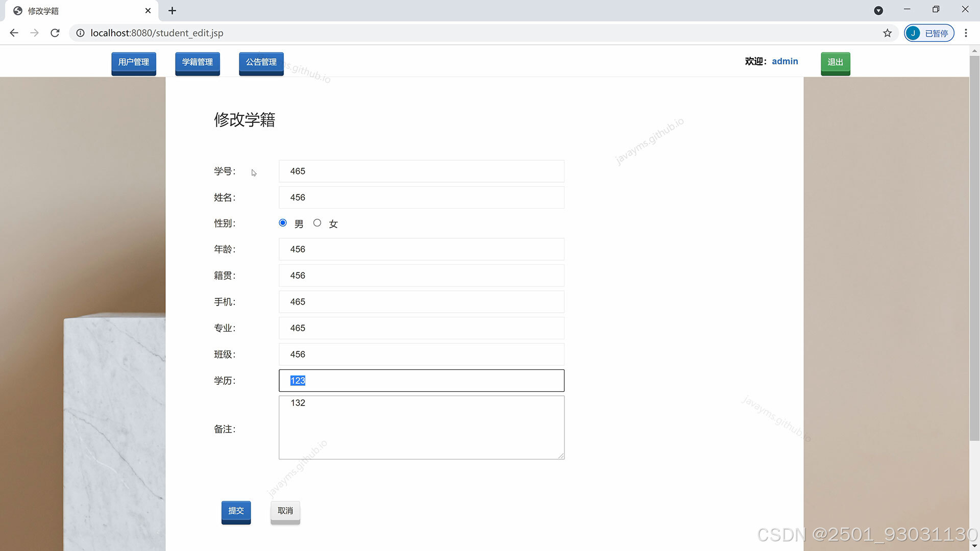Click the scrollbar up arrow
Screen dimensions: 980x551
coord(974,51)
